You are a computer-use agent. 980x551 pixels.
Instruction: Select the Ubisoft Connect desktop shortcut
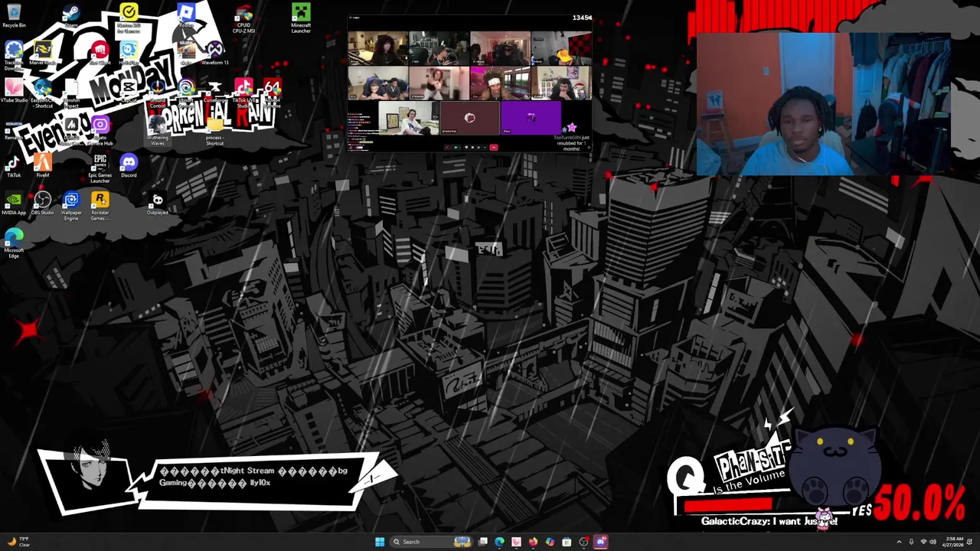186,91
